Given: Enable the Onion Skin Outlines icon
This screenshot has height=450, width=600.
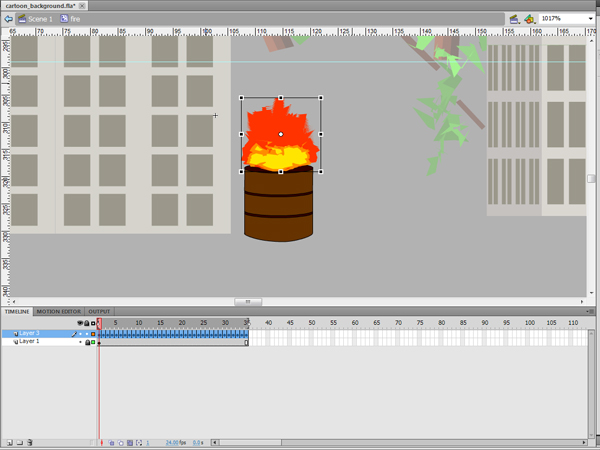Looking at the screenshot, I should 121,443.
